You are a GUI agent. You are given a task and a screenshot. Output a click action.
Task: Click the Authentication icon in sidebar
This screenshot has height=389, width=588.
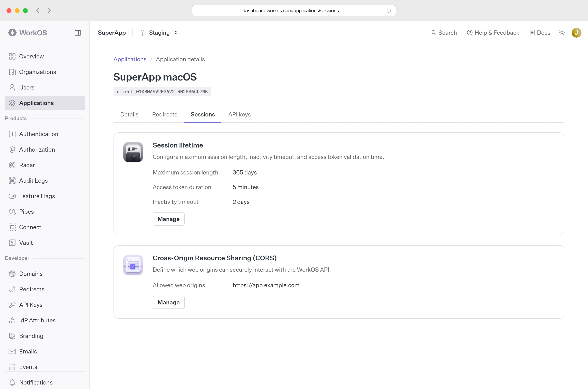tap(12, 134)
